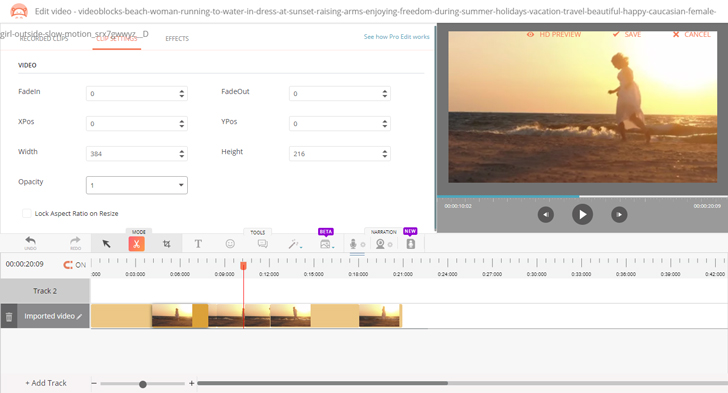This screenshot has height=393, width=728.
Task: Redo the last undone action
Action: 75,242
